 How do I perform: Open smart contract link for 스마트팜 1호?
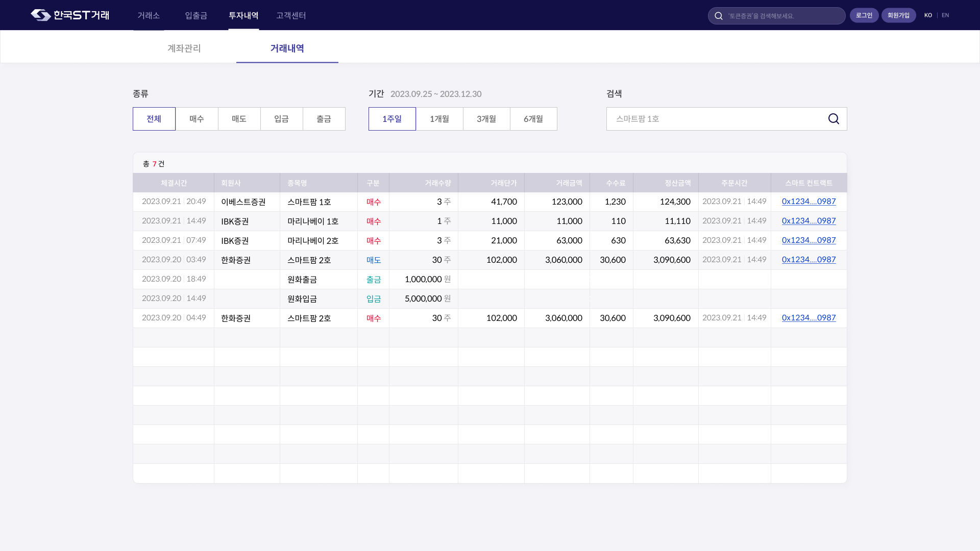click(808, 202)
